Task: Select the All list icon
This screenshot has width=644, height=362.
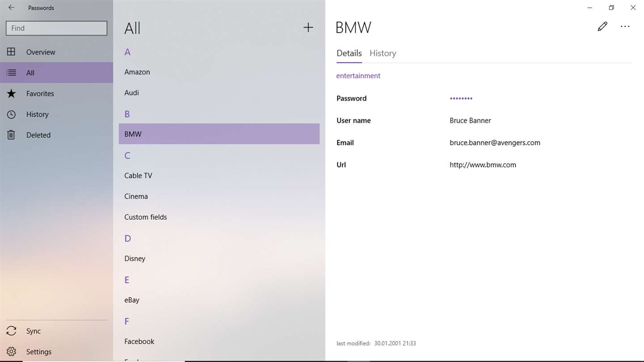Action: coord(11,72)
